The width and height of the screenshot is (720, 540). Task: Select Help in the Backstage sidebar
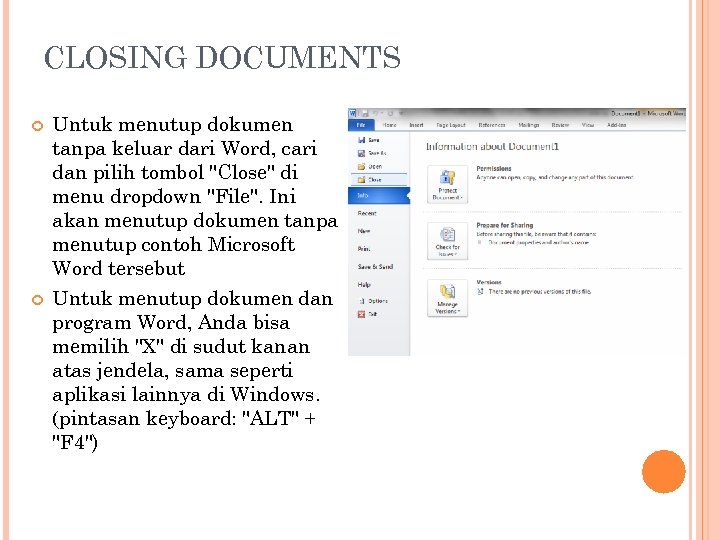[364, 285]
